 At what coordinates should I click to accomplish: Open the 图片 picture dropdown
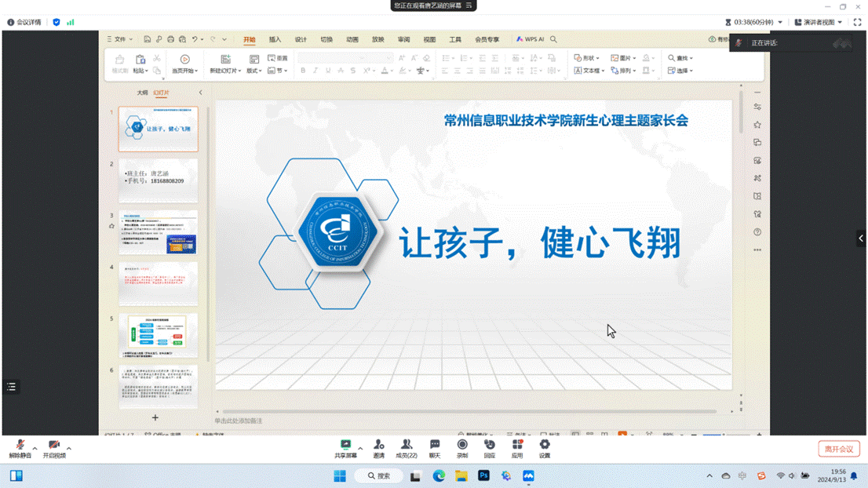(623, 58)
